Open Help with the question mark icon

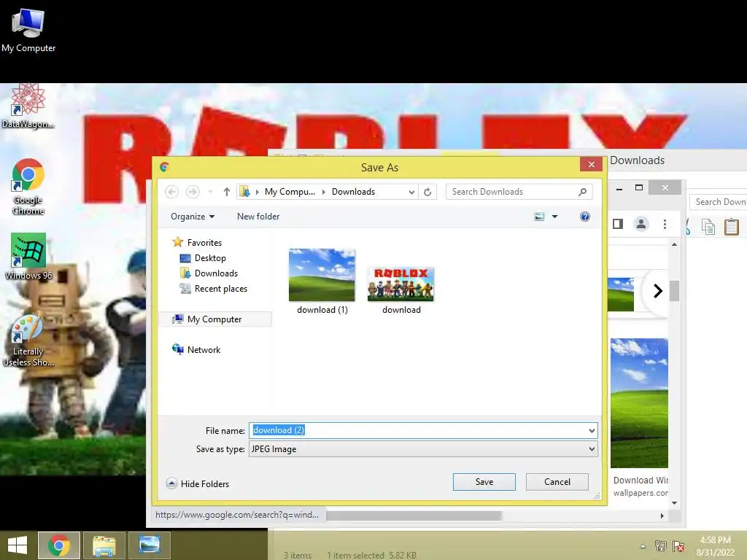pyautogui.click(x=585, y=217)
